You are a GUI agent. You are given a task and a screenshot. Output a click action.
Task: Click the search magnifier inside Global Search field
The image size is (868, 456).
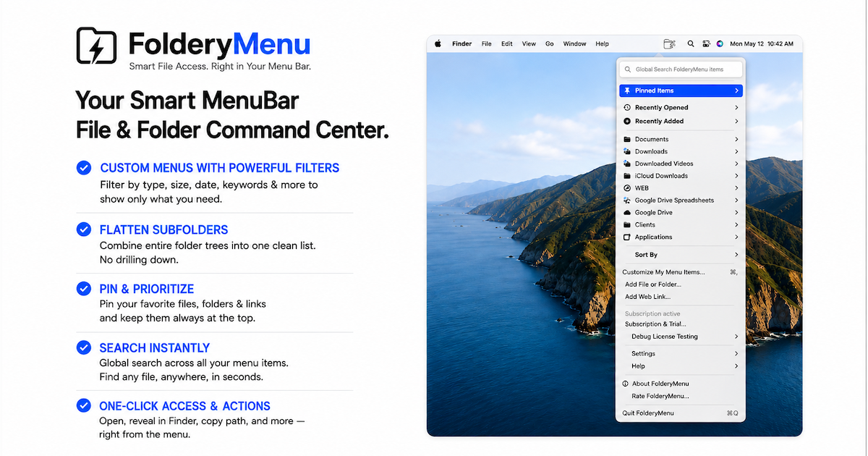(628, 69)
